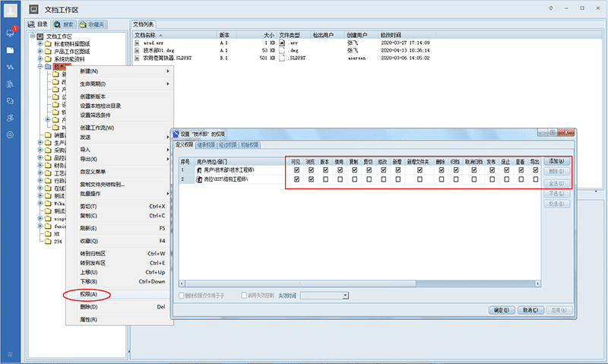The image size is (608, 364).
Task: Click the notification icon with red badge
Action: click(x=11, y=32)
